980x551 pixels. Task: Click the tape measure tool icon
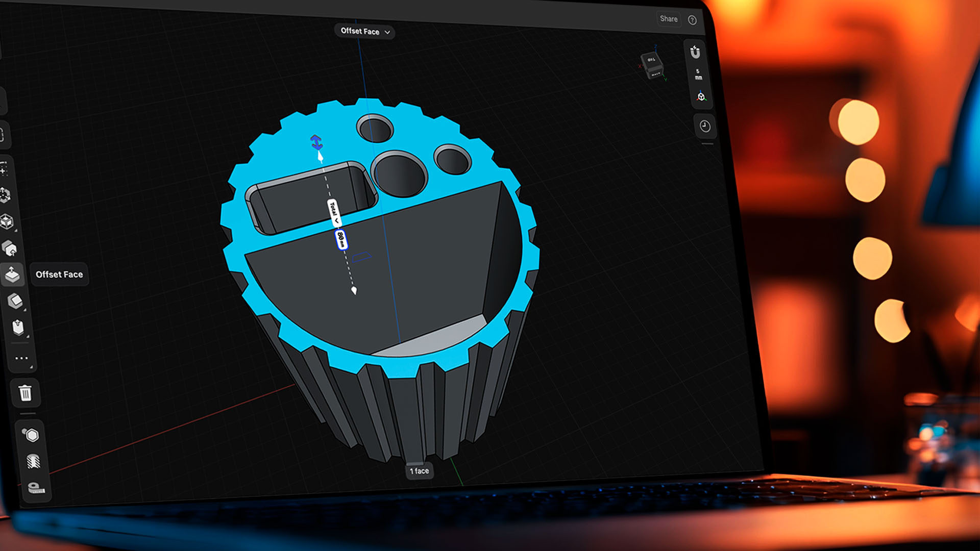tap(36, 488)
